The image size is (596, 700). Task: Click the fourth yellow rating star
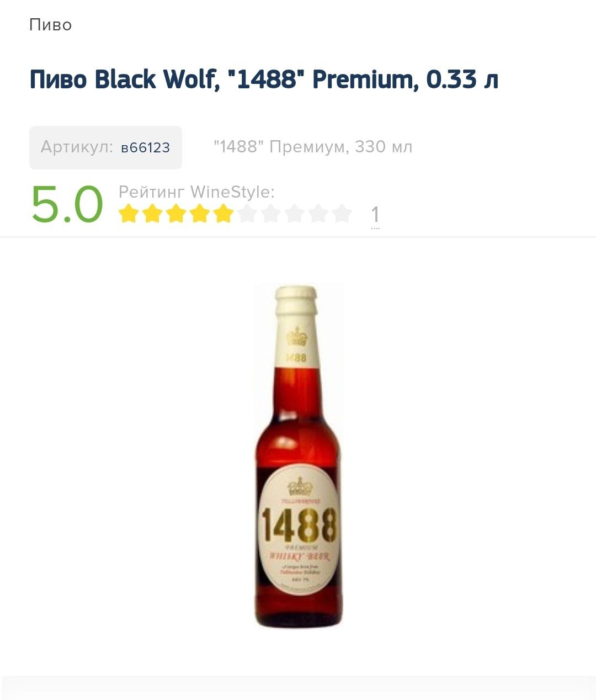tap(200, 213)
